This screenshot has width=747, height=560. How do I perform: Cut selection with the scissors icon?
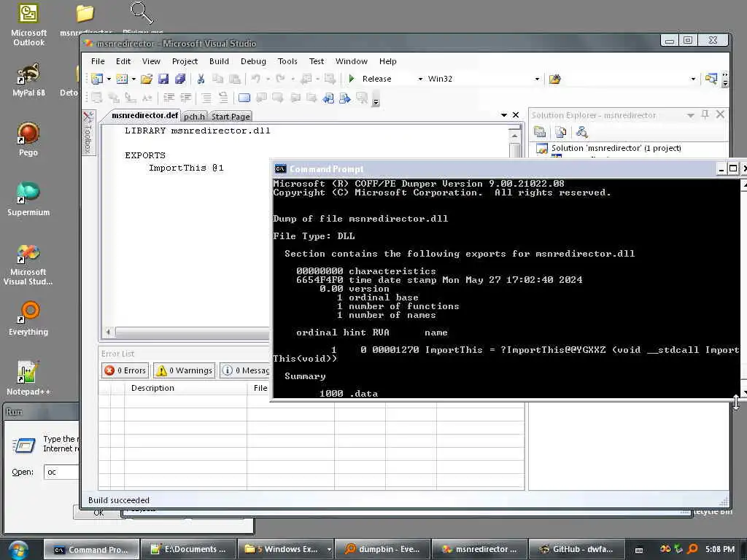coord(201,79)
